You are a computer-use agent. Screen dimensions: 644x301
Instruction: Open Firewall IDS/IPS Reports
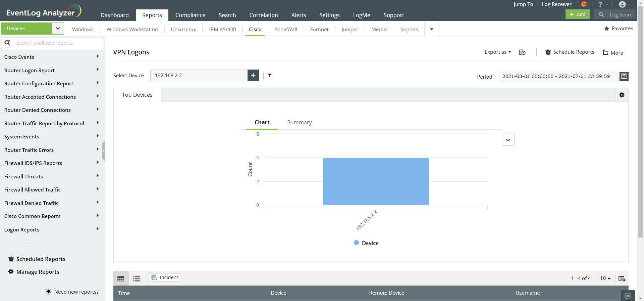click(33, 163)
